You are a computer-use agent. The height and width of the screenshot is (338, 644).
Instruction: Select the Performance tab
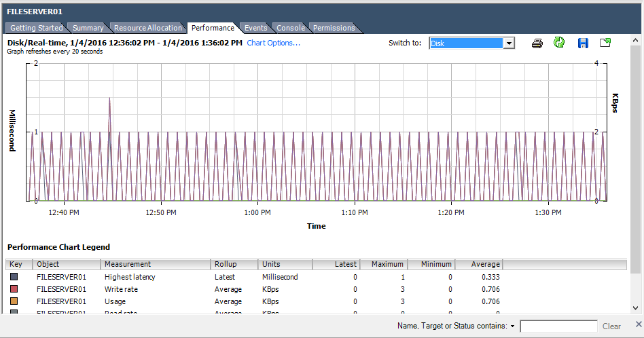[x=213, y=28]
